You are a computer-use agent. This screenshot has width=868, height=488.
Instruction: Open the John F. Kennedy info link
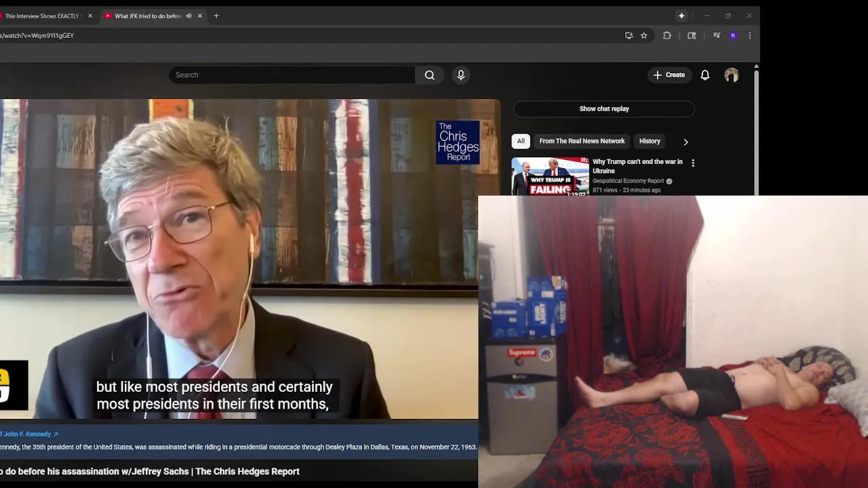pos(29,434)
